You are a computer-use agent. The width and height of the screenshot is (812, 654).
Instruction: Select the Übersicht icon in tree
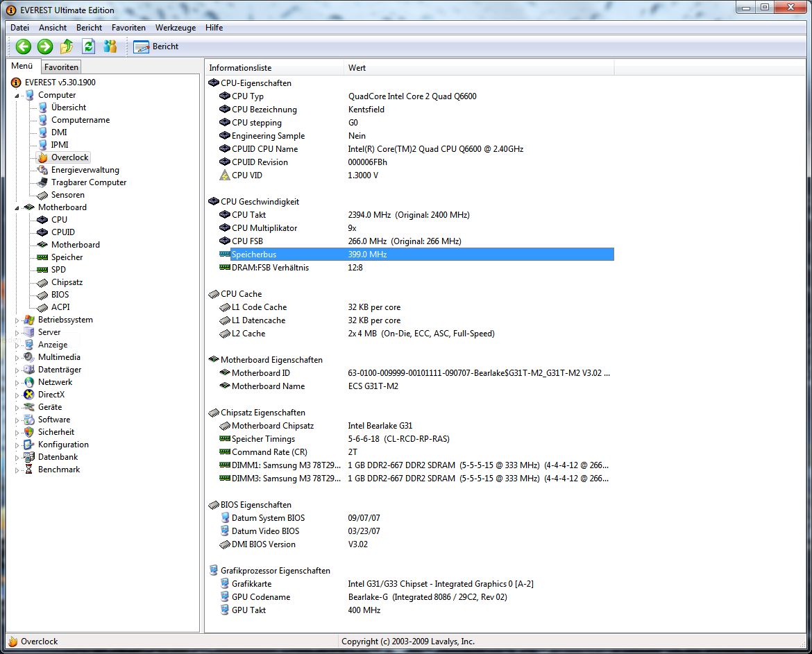[43, 107]
